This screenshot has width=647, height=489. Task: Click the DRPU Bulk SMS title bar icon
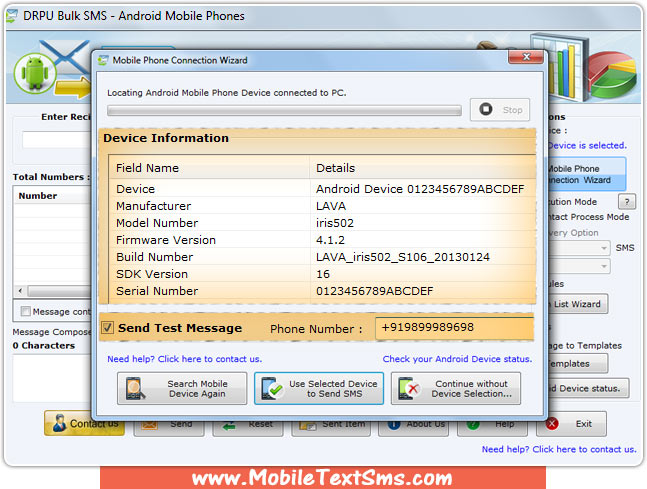pos(12,16)
